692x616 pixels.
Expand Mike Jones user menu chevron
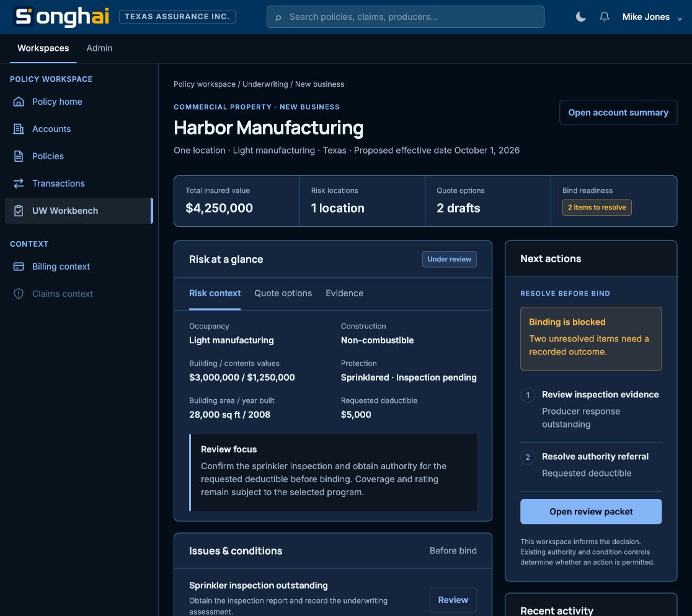(680, 19)
